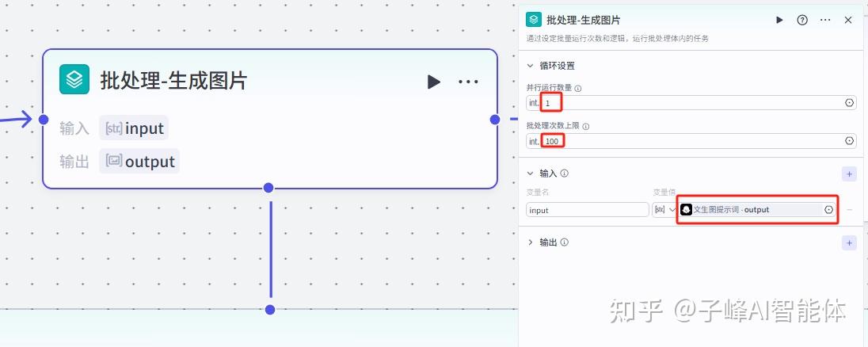Image resolution: width=868 pixels, height=347 pixels.
Task: Close the 批处理-生成图片 settings panel
Action: coord(848,20)
